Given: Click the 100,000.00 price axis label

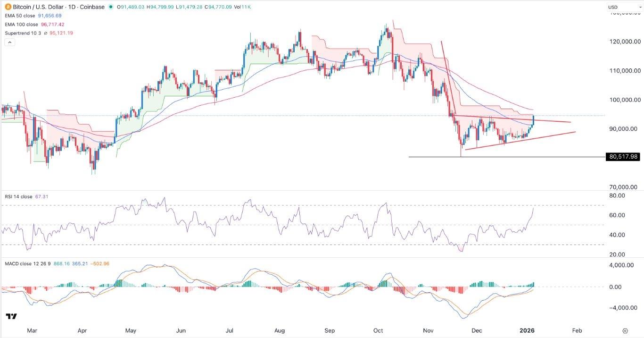Looking at the screenshot, I should (x=624, y=100).
